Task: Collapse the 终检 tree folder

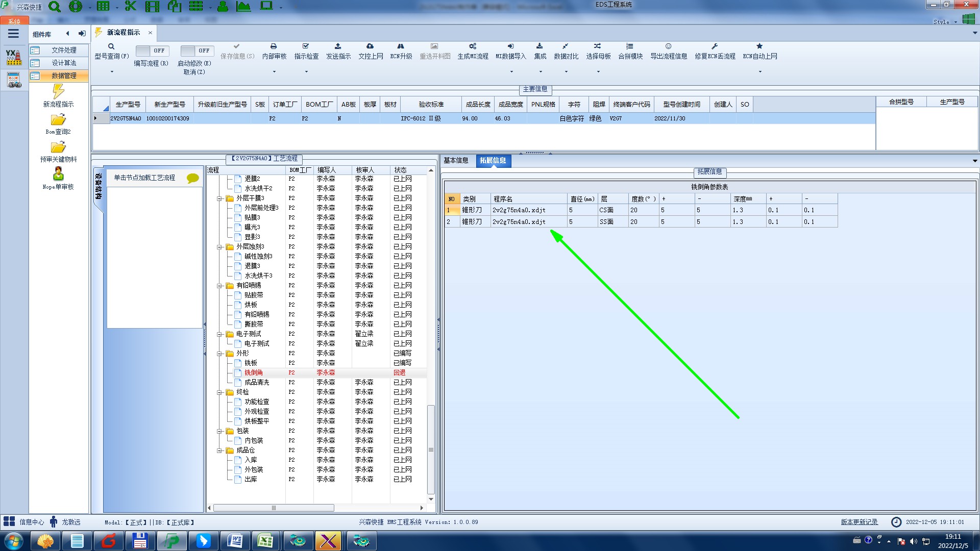Action: click(219, 392)
